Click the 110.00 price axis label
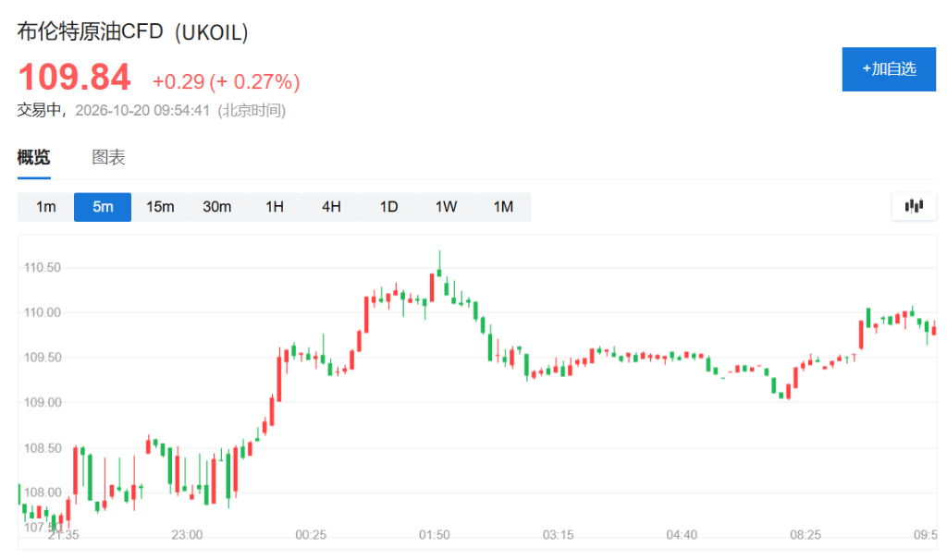Viewport: 947px width, 560px height. [x=43, y=312]
